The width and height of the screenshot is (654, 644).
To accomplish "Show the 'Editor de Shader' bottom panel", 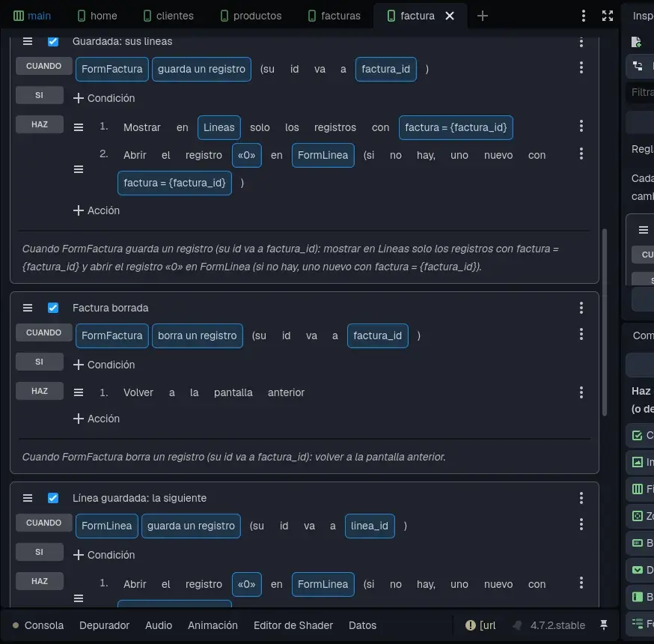I will [293, 625].
